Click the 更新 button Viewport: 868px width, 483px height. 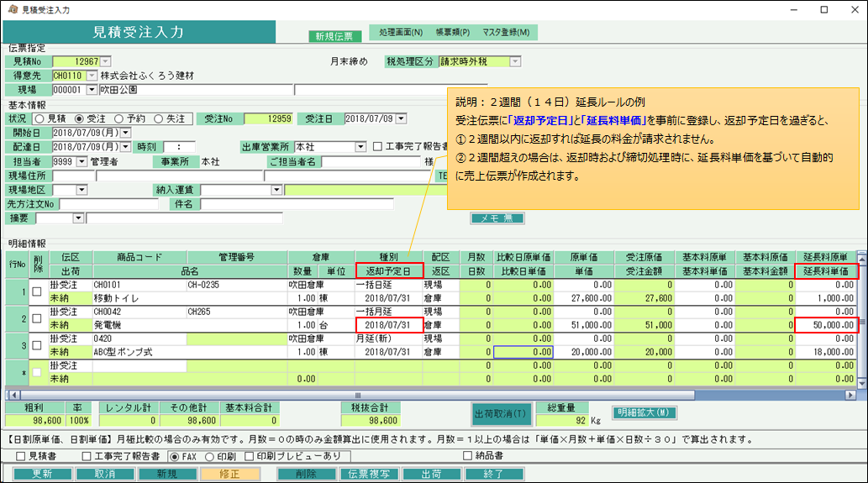pos(43,474)
